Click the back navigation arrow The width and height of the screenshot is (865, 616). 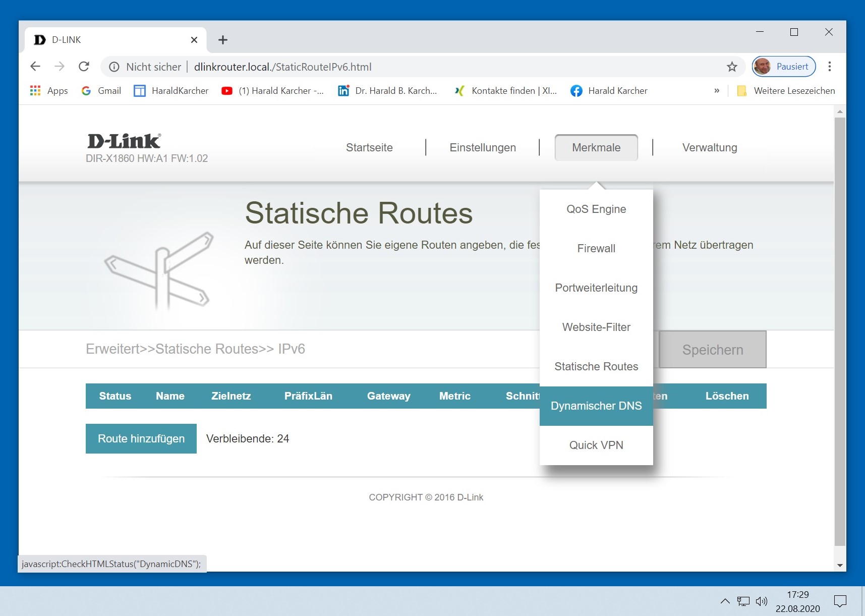point(35,67)
